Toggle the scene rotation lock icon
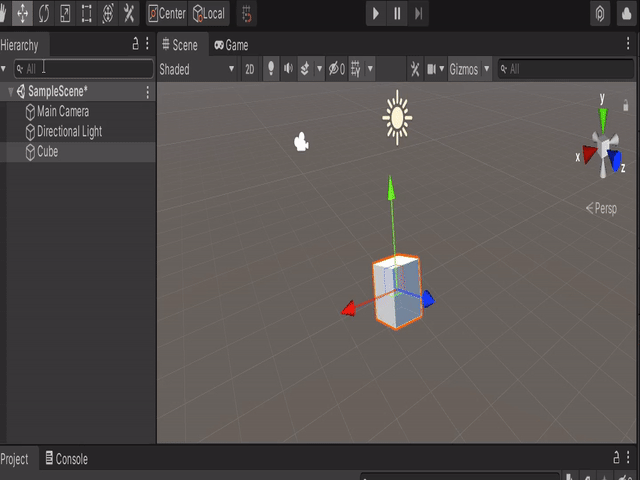Viewport: 640px width, 480px height. pyautogui.click(x=625, y=105)
